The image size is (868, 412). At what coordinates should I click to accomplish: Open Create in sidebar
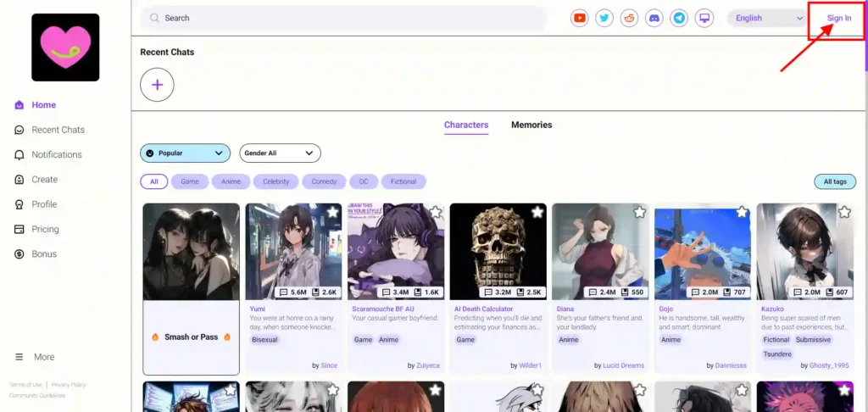point(36,180)
